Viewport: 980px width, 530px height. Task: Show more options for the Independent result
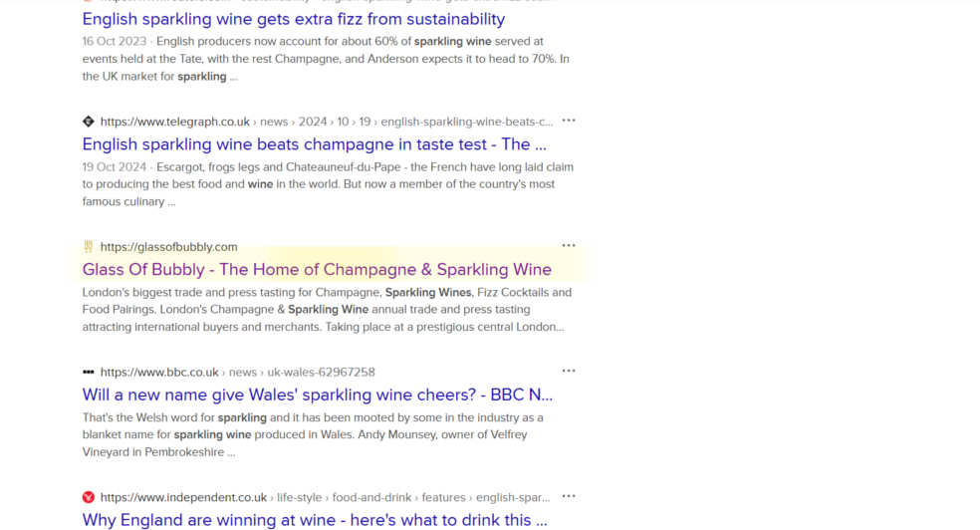tap(569, 496)
